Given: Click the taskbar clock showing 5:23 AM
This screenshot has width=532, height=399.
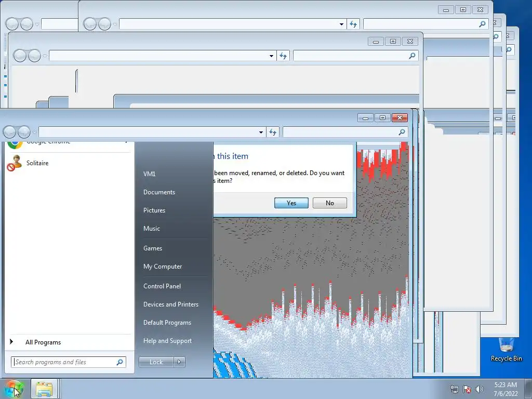Looking at the screenshot, I should pyautogui.click(x=506, y=389).
